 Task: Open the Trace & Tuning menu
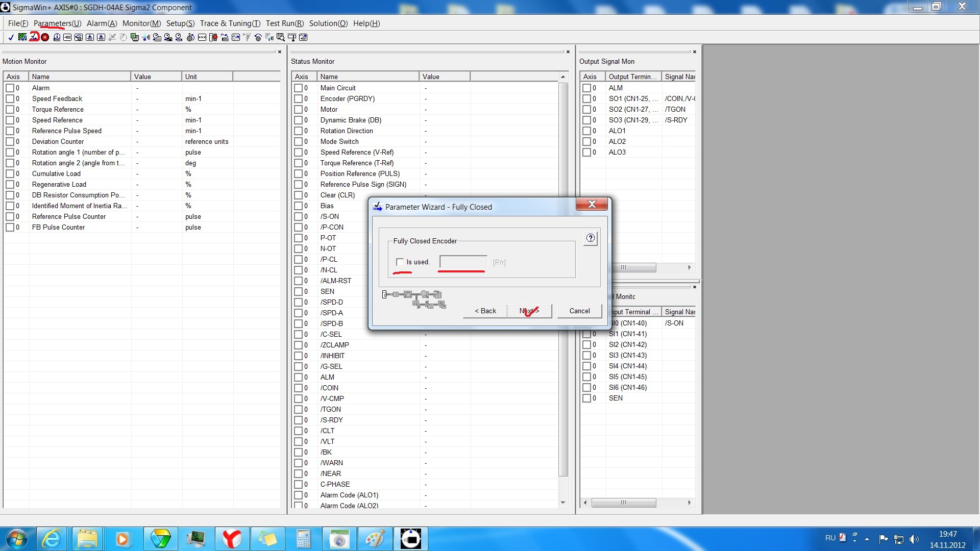pyautogui.click(x=230, y=23)
